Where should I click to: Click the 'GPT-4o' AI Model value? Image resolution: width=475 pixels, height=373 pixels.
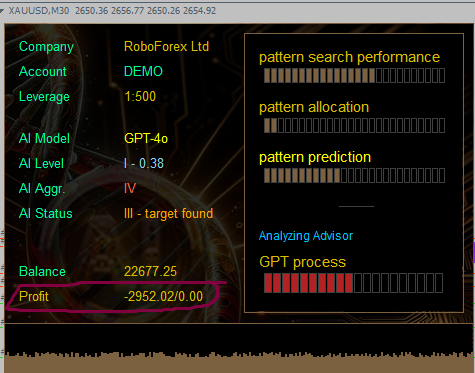coord(146,138)
